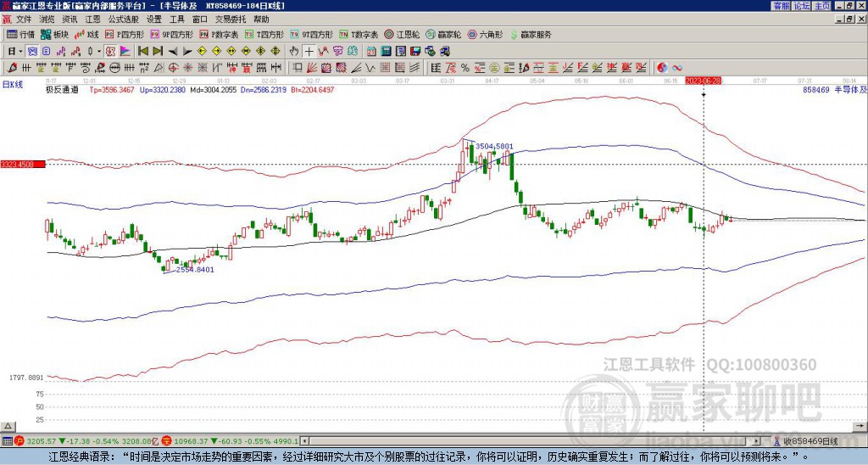The height and width of the screenshot is (465, 868).
Task: Click the 客服 customer service button
Action: [781, 6]
